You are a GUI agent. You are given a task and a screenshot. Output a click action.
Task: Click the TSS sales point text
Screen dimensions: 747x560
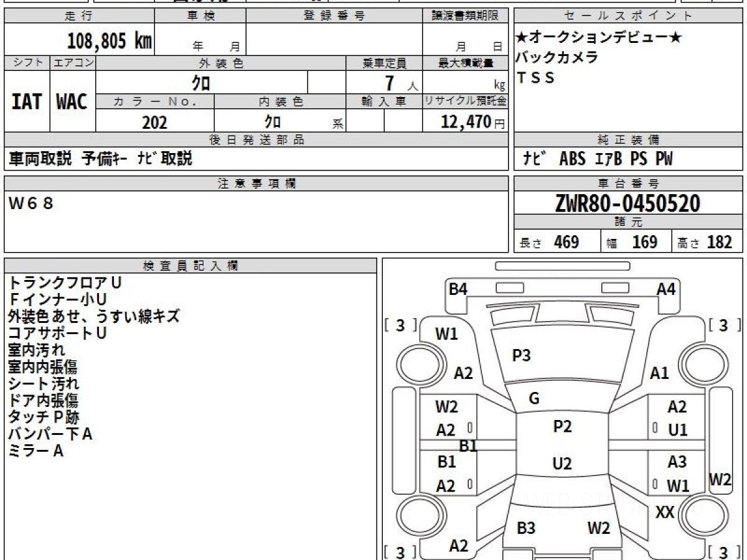tap(535, 78)
